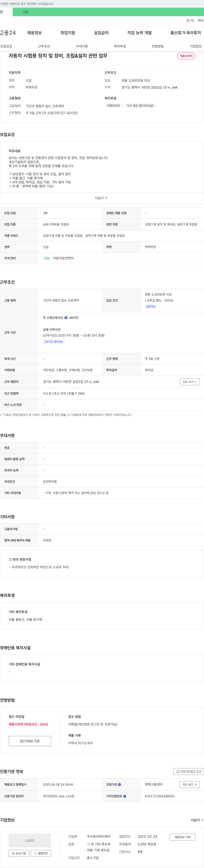Viewport: 204px width, 868px height.
Task: Click the 로그인 link
Action: point(190,21)
